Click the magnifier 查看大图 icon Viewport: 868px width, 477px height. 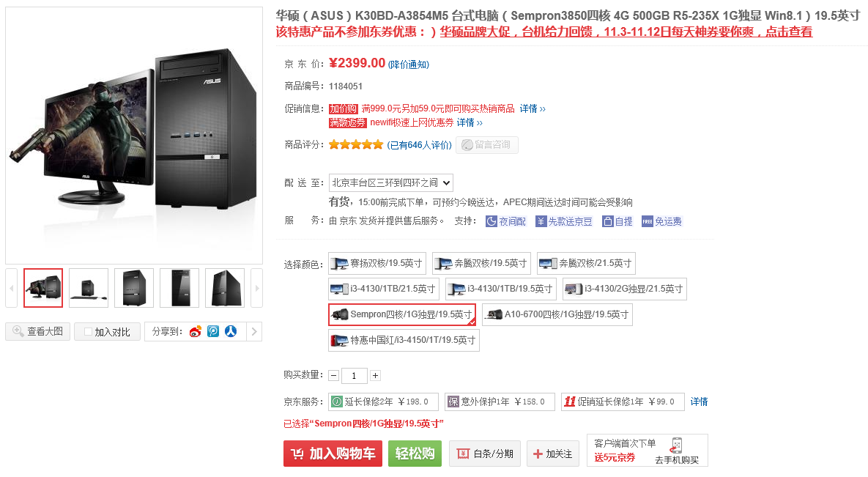coord(18,331)
